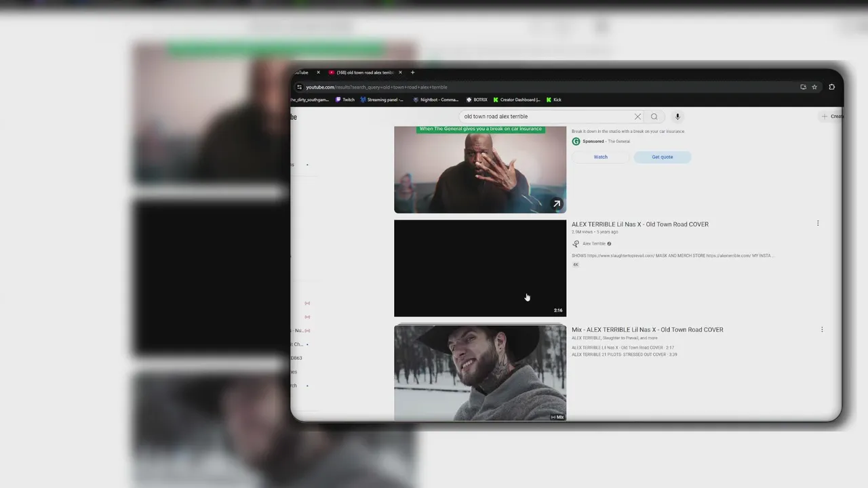Click the 'Sponsored · The General' label

point(606,142)
